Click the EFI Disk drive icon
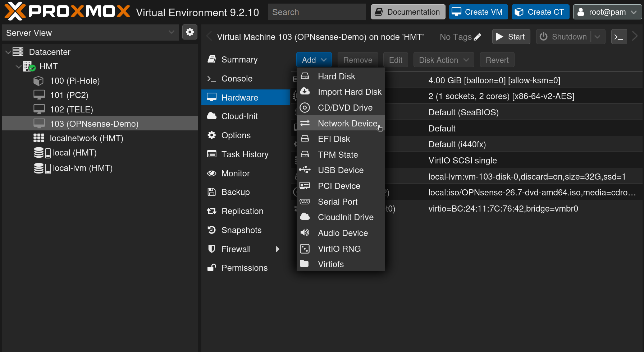 click(305, 139)
